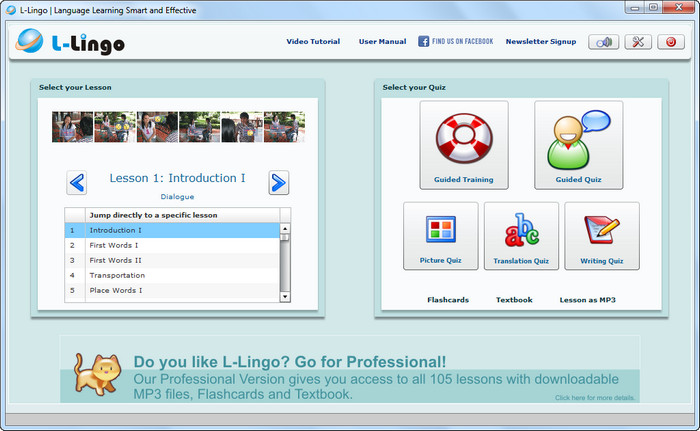Select lesson row First Words I
This screenshot has width=700, height=431.
172,245
